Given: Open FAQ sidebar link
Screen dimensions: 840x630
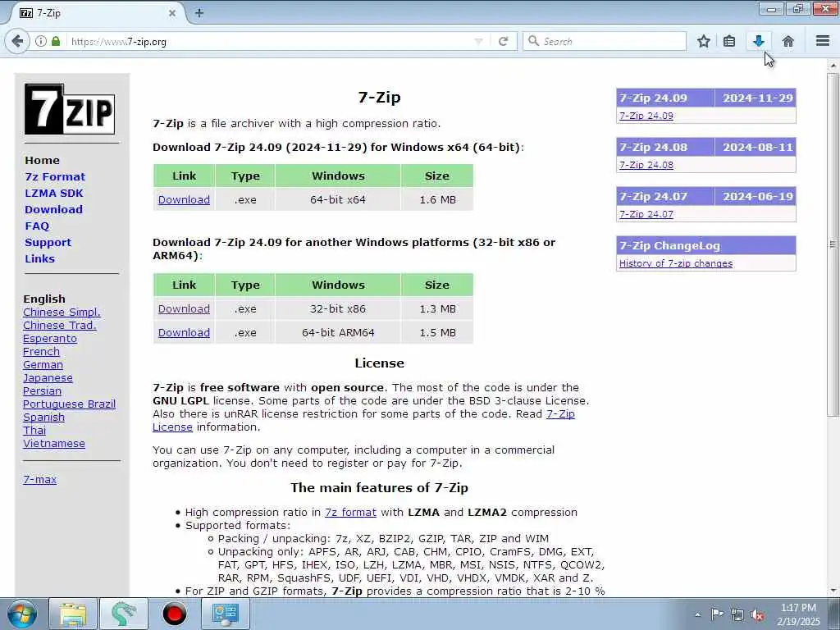Looking at the screenshot, I should click(37, 226).
